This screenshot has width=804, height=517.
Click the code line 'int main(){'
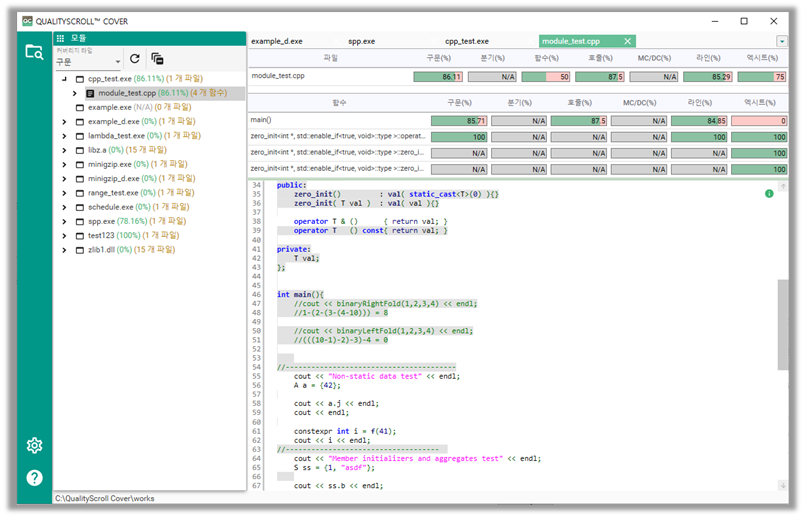click(300, 294)
